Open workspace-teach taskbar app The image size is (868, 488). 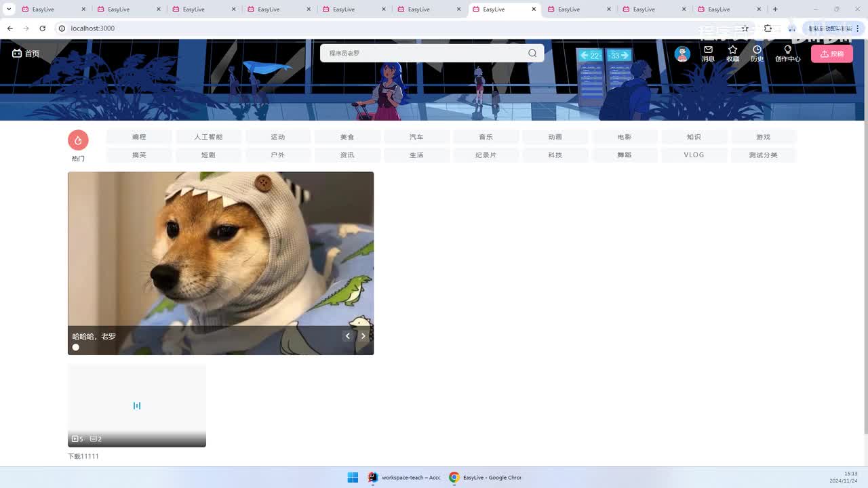click(x=404, y=477)
